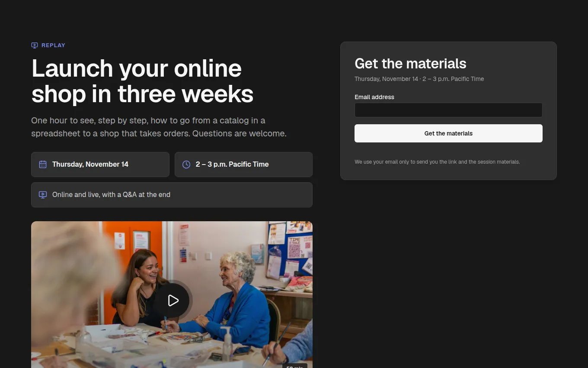Screen dimensions: 588x368
Task: Click the email privacy note below the button
Action: pos(437,162)
